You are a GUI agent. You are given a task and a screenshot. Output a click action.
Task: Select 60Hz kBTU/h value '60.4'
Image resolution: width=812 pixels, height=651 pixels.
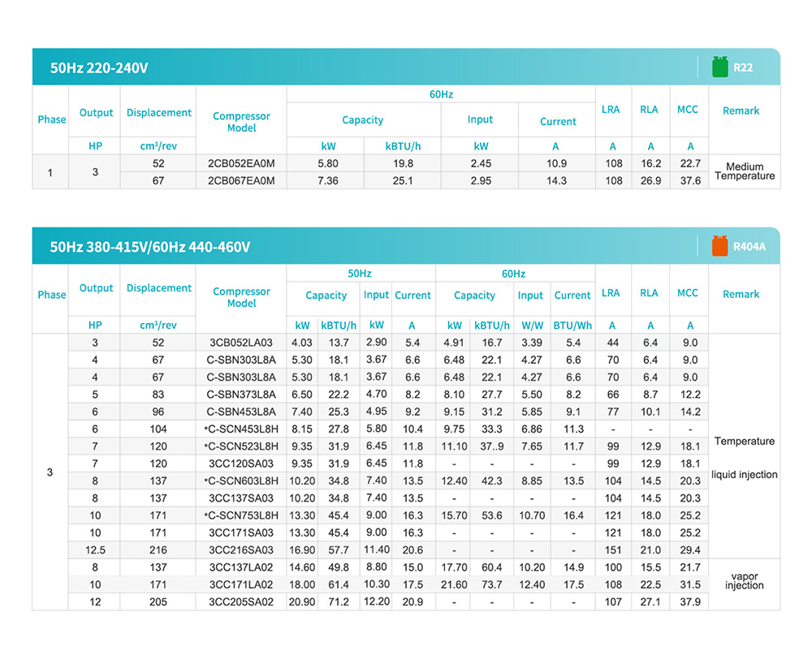point(492,567)
